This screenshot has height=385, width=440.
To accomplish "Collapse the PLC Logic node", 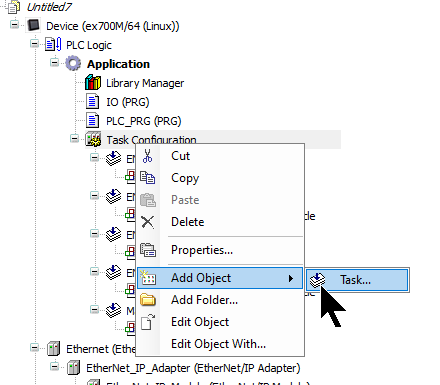I will click(x=34, y=43).
